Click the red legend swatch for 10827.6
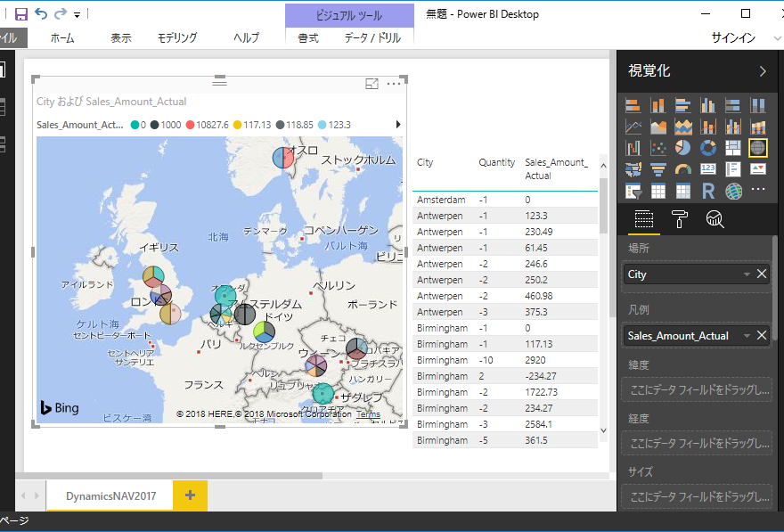This screenshot has height=532, width=784. (190, 125)
